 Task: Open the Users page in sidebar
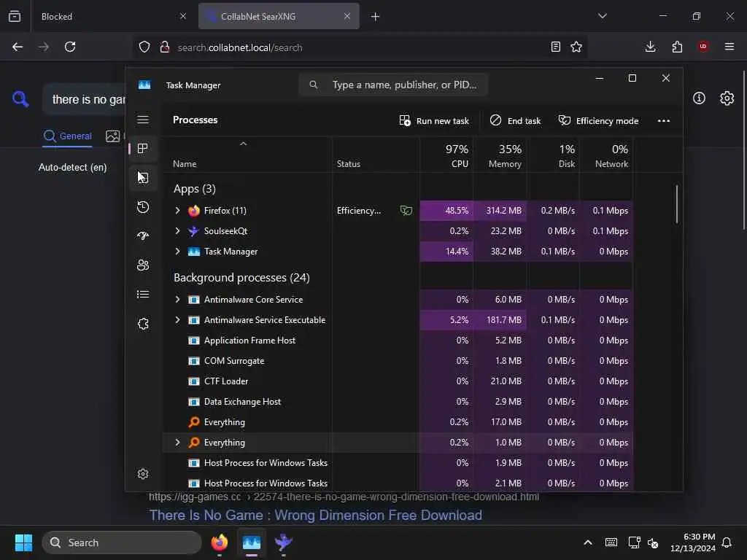(x=143, y=265)
